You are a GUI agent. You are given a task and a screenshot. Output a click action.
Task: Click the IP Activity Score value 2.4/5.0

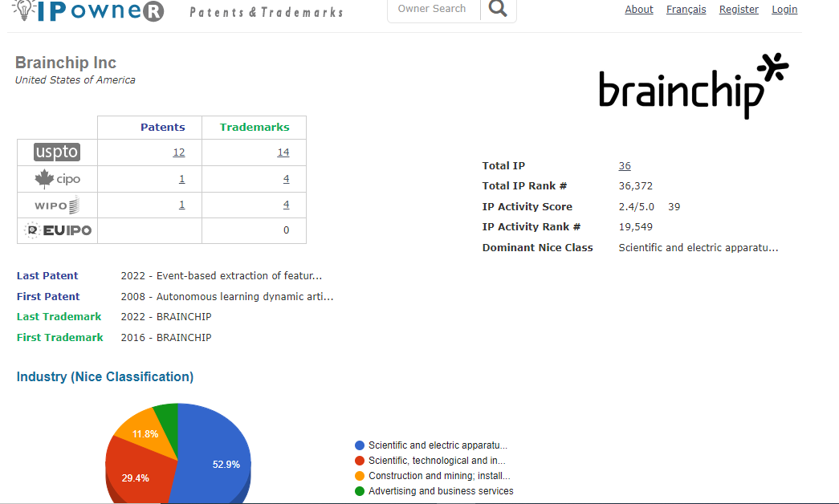[x=636, y=206]
